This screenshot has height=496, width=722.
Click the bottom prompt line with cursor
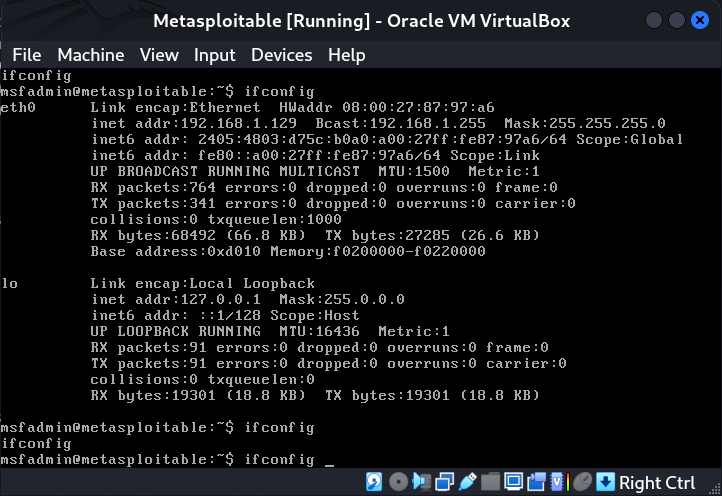pyautogui.click(x=167, y=460)
